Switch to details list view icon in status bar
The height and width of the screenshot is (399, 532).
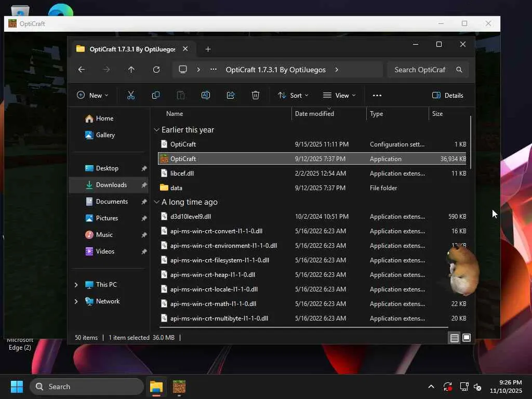[x=454, y=338]
